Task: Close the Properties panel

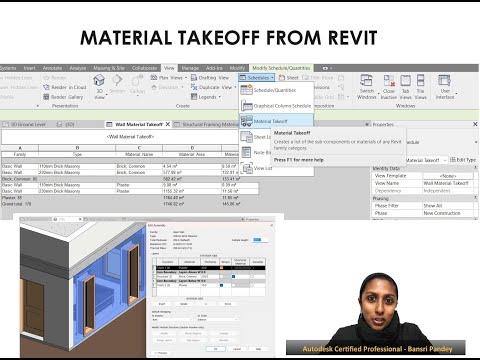Action: [475, 124]
